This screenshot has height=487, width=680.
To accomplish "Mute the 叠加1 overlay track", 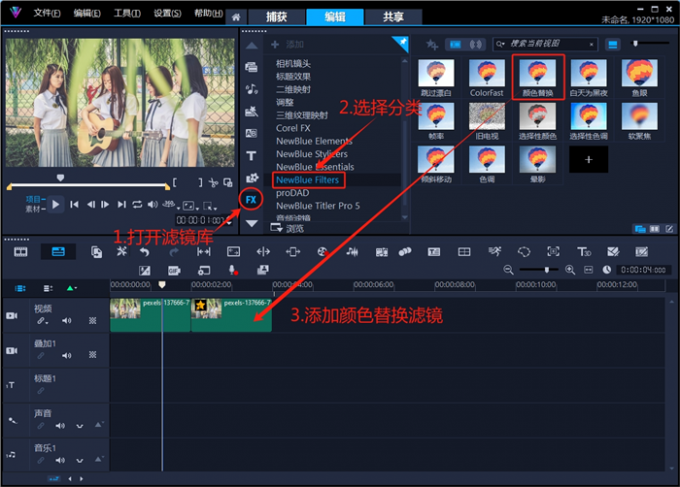I will click(66, 356).
